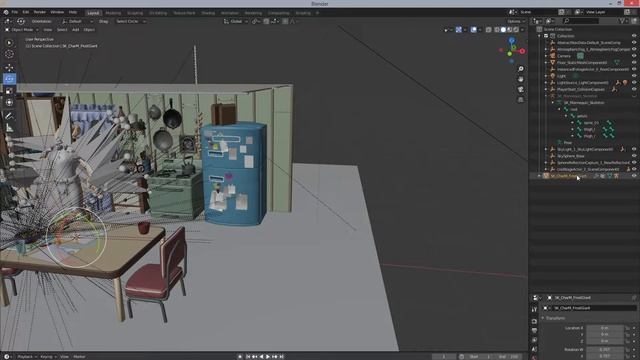This screenshot has width=640, height=360.
Task: Select the Move tool
Action: pyautogui.click(x=9, y=67)
